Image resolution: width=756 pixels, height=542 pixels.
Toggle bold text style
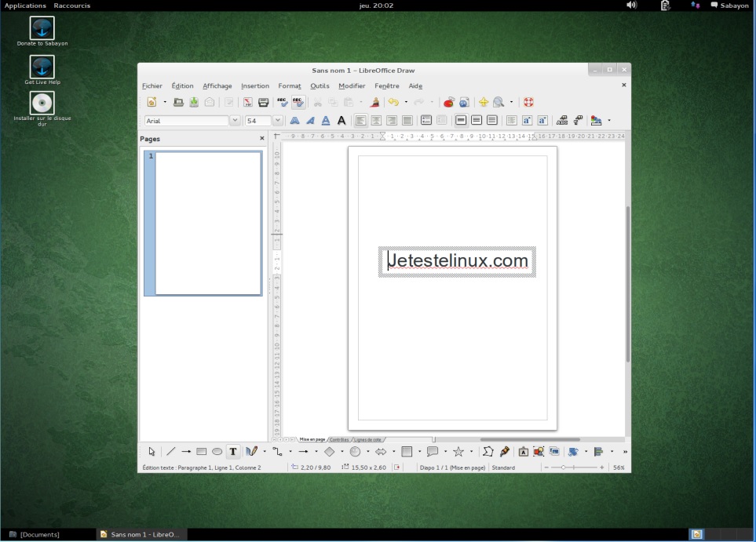[294, 121]
